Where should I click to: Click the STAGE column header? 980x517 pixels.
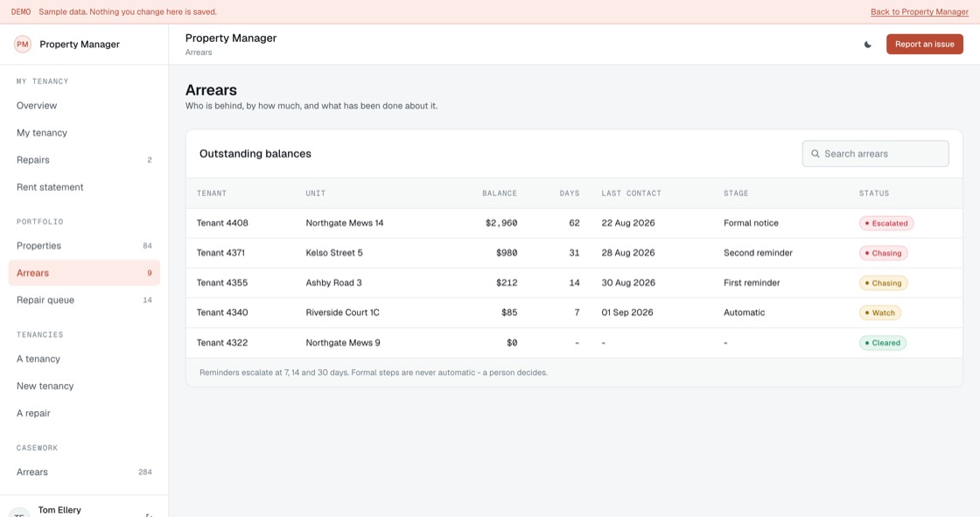(736, 193)
